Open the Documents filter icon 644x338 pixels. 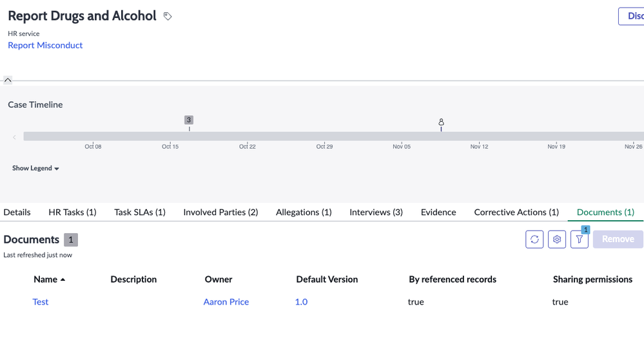(580, 239)
